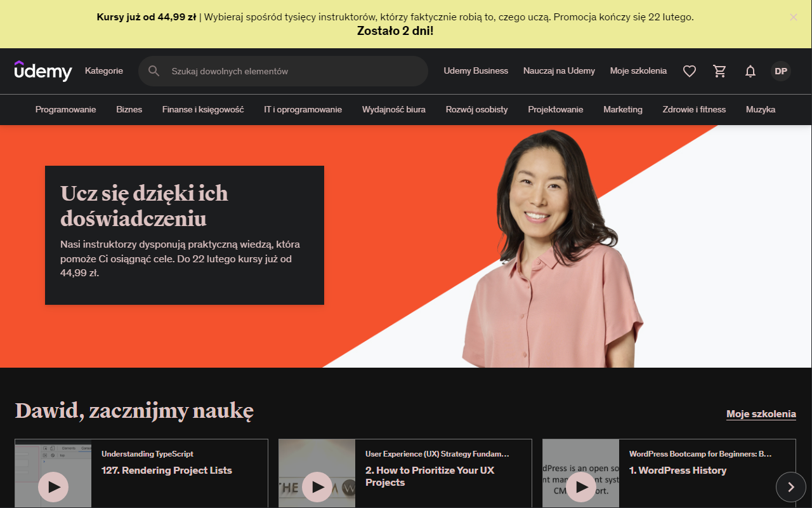The image size is (812, 508).
Task: Go to Udemy Business
Action: (476, 71)
